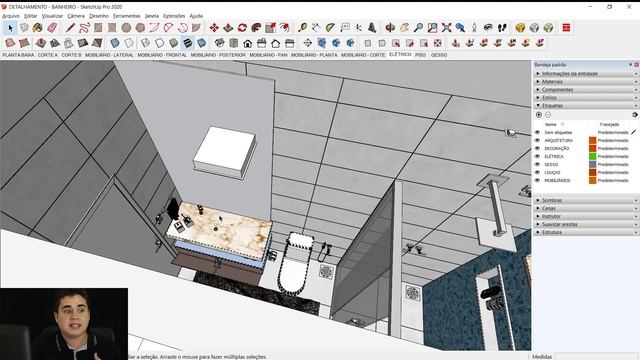640x360 pixels.
Task: Expand Informações da entidade panel
Action: [x=586, y=73]
